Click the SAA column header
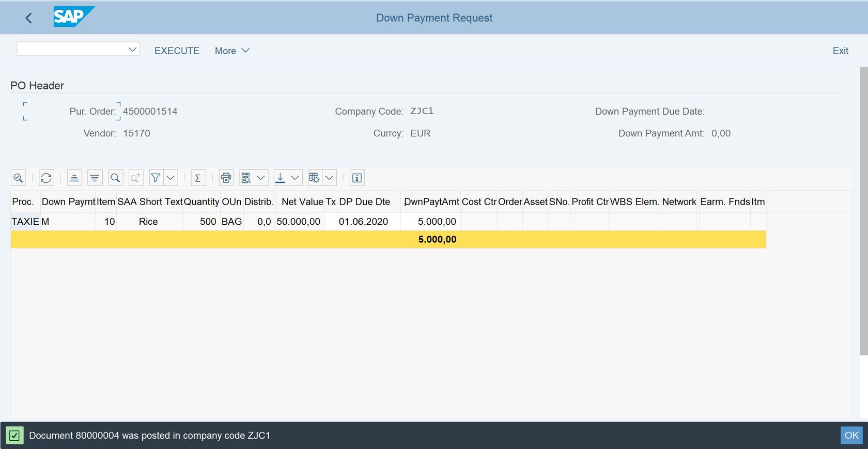 (127, 202)
